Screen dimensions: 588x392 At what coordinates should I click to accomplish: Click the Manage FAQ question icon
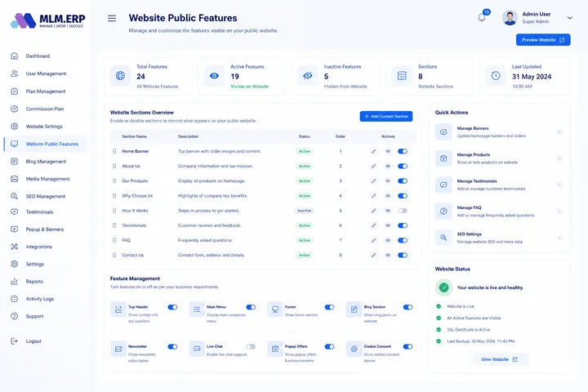point(443,212)
